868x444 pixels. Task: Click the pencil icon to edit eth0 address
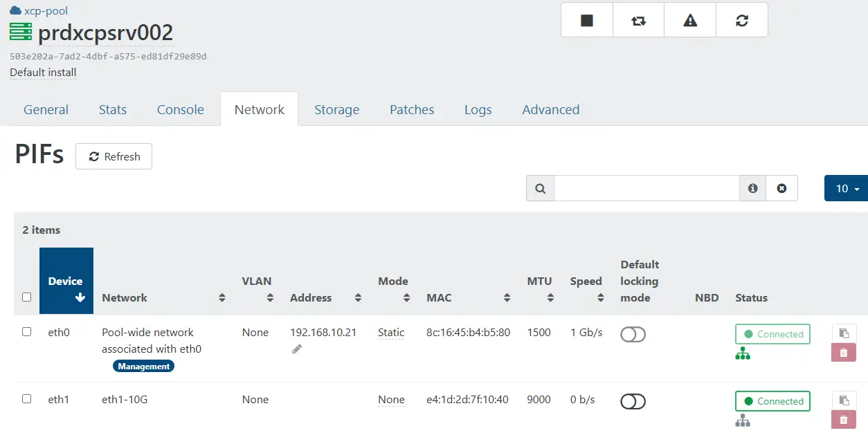pos(296,349)
